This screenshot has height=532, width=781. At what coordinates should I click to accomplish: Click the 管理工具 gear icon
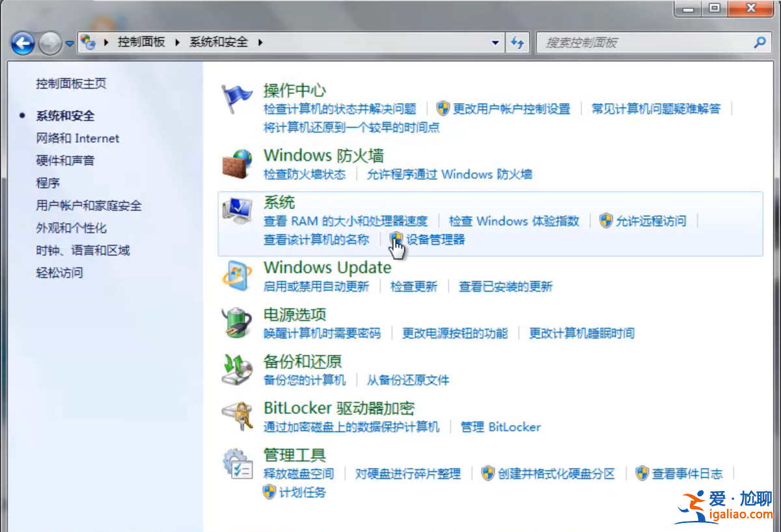(236, 462)
